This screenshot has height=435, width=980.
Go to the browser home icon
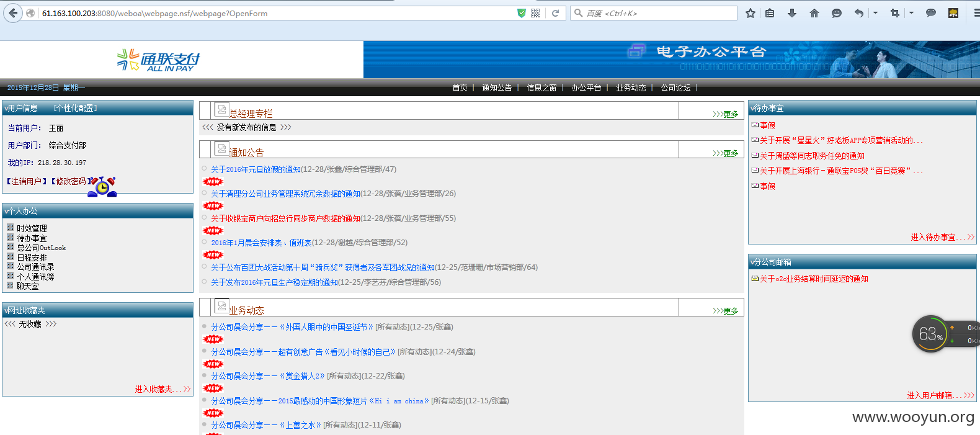pyautogui.click(x=814, y=13)
